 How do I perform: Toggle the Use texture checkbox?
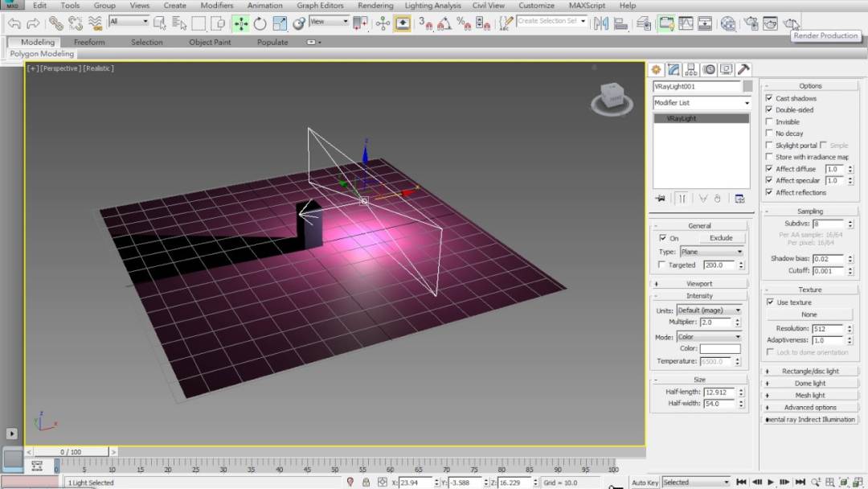770,302
